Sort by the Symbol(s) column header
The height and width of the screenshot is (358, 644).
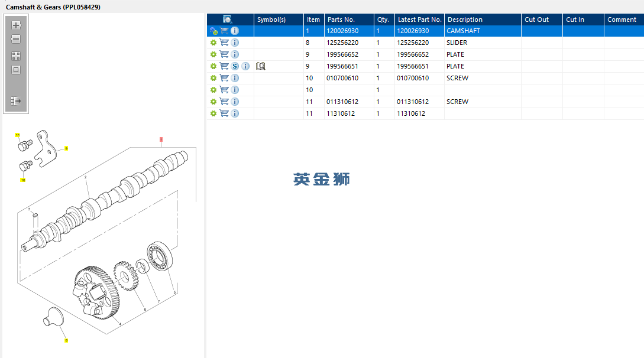(279, 19)
